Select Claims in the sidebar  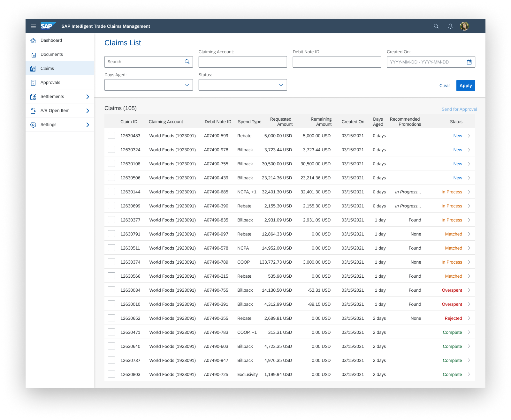click(60, 68)
